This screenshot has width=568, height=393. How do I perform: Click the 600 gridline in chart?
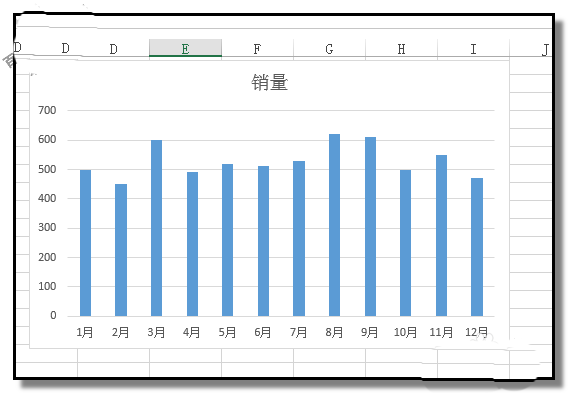tap(281, 140)
